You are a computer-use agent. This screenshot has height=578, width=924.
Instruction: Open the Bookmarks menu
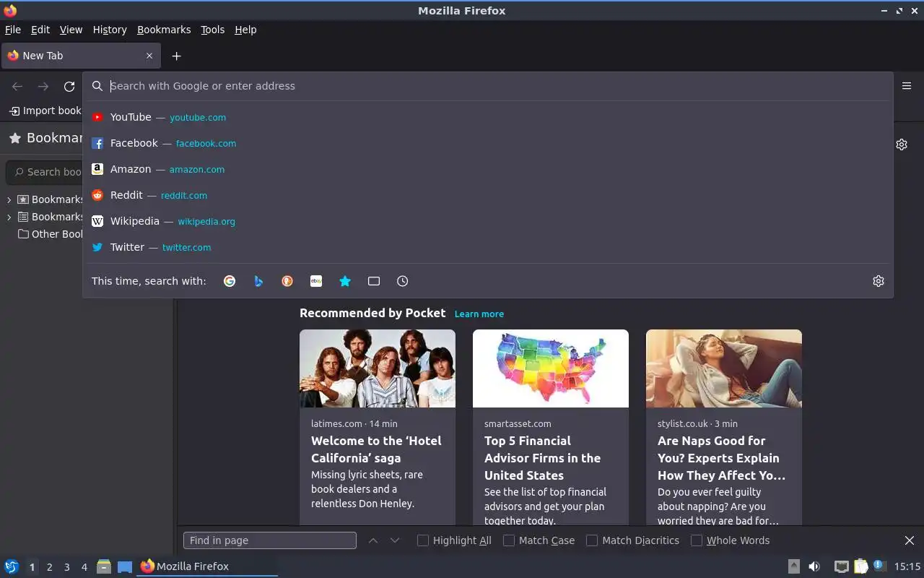(164, 30)
